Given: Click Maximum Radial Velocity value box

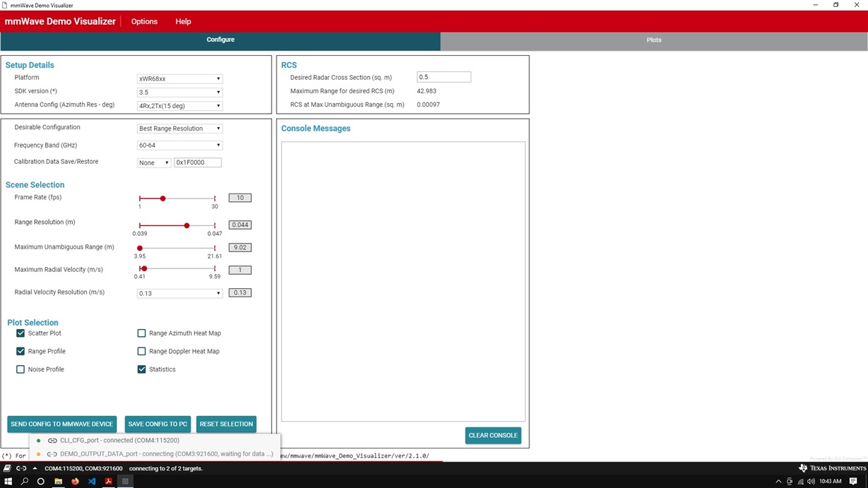Looking at the screenshot, I should coord(240,270).
